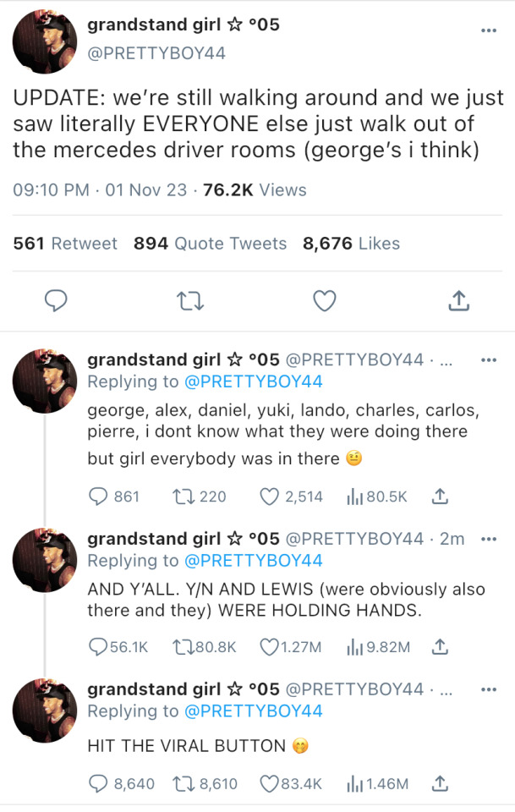Like the reply with 2,514 likes
The width and height of the screenshot is (515, 812).
click(x=270, y=497)
